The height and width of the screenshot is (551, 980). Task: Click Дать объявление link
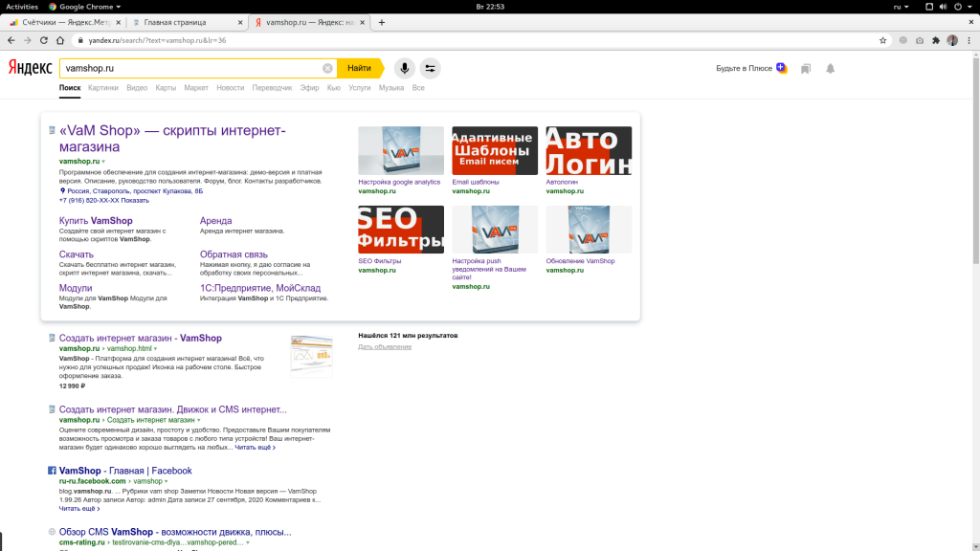pyautogui.click(x=385, y=346)
